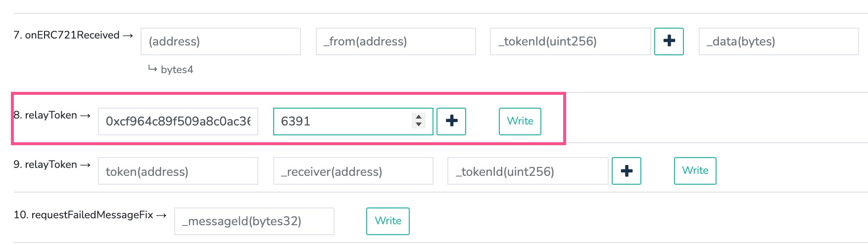This screenshot has height=244, width=868.
Task: Focus the (address) field of onERC721Received
Action: click(x=221, y=41)
